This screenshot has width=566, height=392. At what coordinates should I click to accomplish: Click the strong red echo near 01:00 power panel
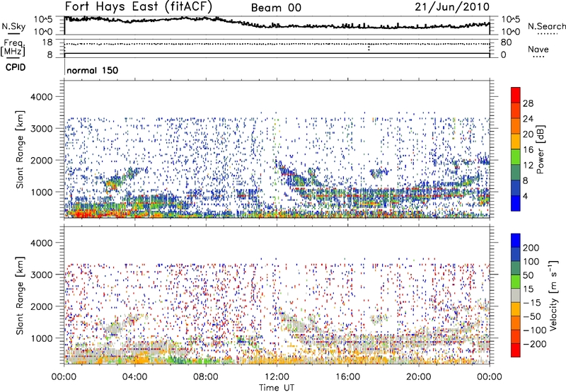[x=83, y=214]
